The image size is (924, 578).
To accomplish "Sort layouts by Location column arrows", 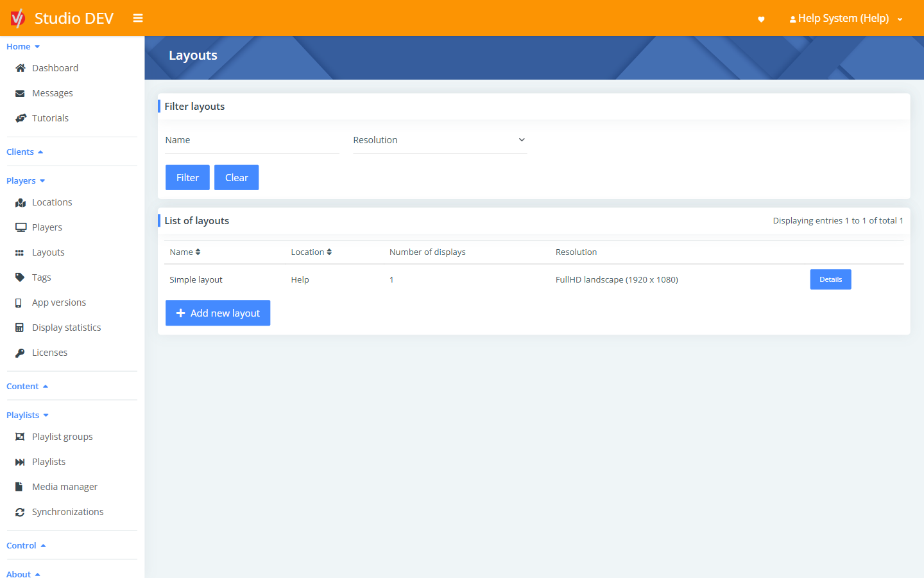I will coord(329,252).
